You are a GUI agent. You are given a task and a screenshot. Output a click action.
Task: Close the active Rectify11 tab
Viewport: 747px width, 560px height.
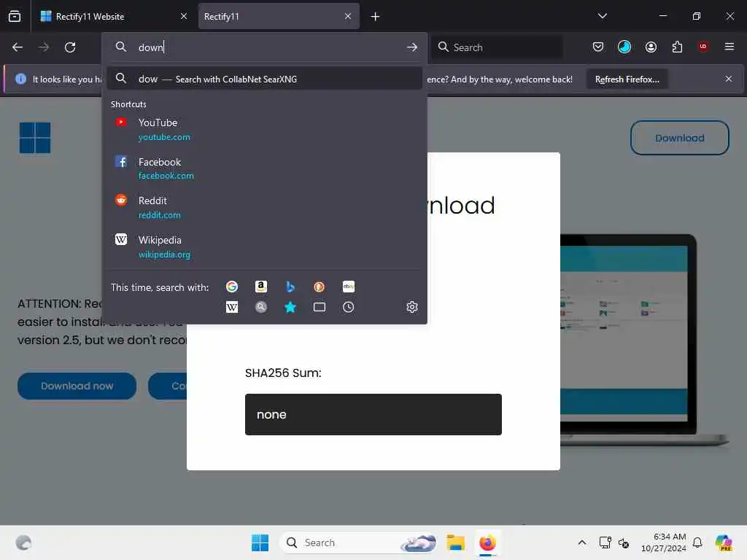pos(348,16)
